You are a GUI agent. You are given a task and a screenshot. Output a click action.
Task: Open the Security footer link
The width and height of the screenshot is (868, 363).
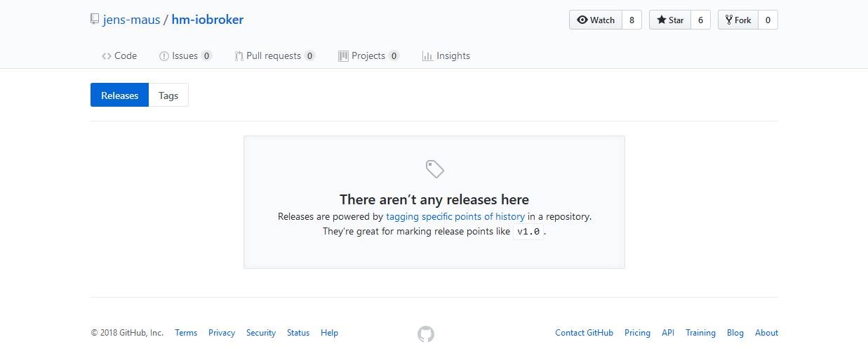pyautogui.click(x=261, y=333)
